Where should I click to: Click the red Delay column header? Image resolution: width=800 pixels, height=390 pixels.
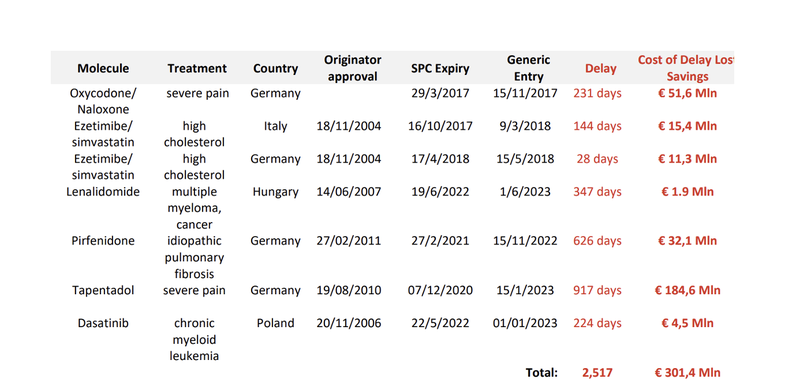(601, 68)
